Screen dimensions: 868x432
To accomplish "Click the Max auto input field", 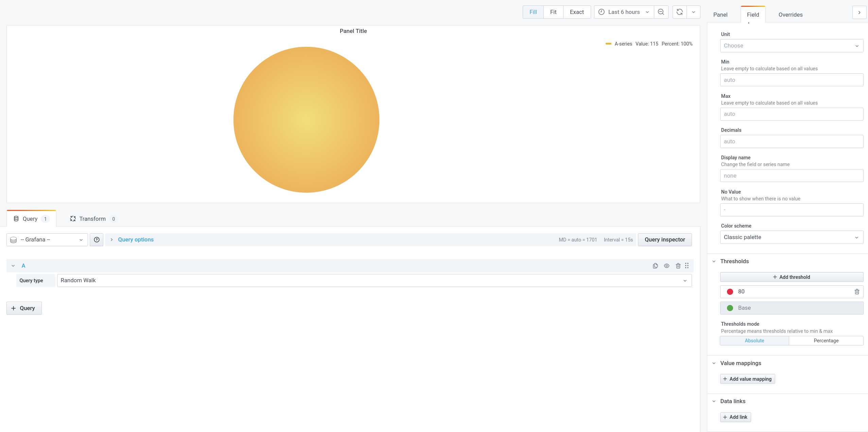I will 791,114.
